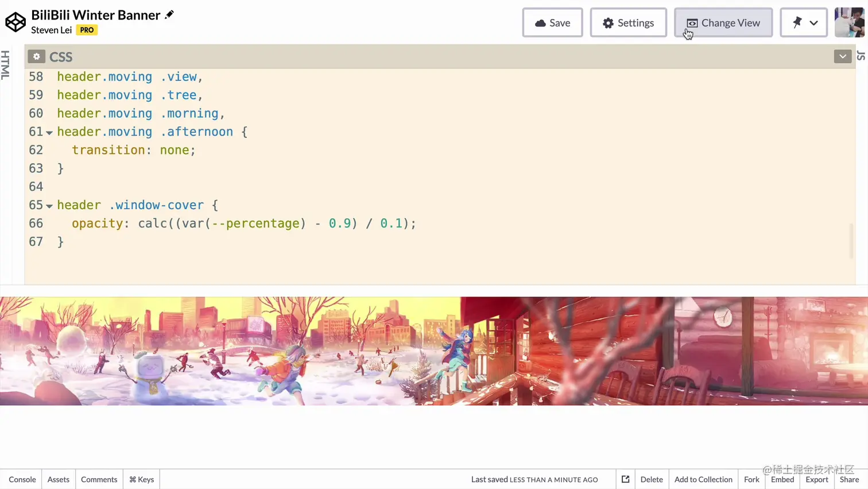The width and height of the screenshot is (868, 489).
Task: Open preview in new window icon
Action: click(625, 479)
